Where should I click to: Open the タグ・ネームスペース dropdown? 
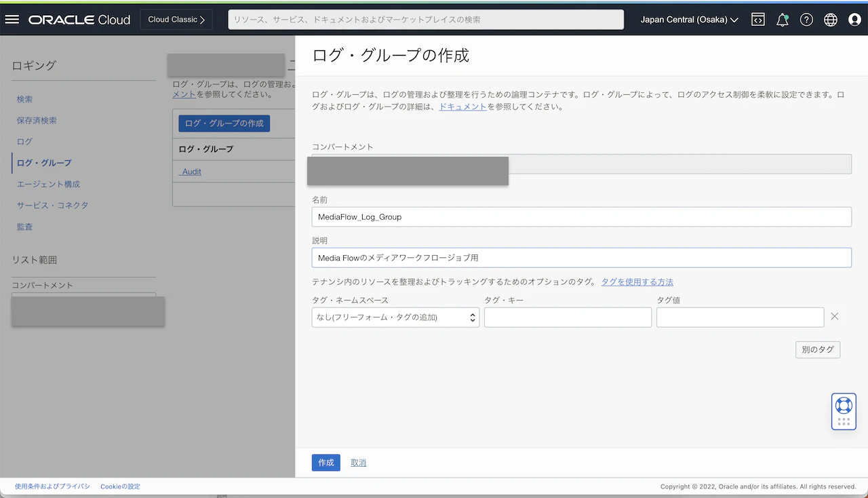click(395, 318)
